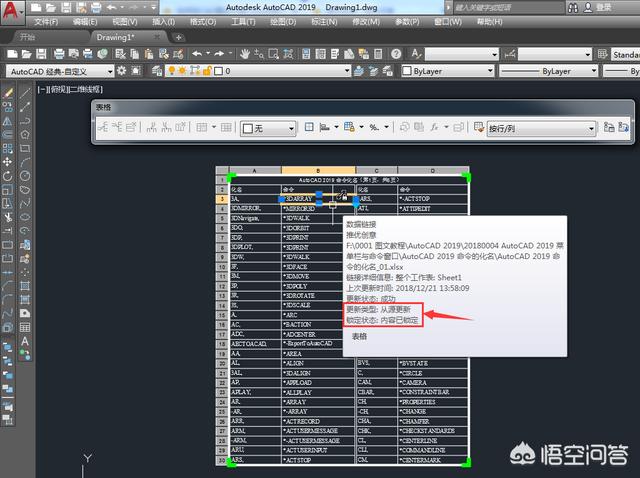The image size is (640, 478).
Task: Select the Line drawing tool
Action: pyautogui.click(x=25, y=93)
